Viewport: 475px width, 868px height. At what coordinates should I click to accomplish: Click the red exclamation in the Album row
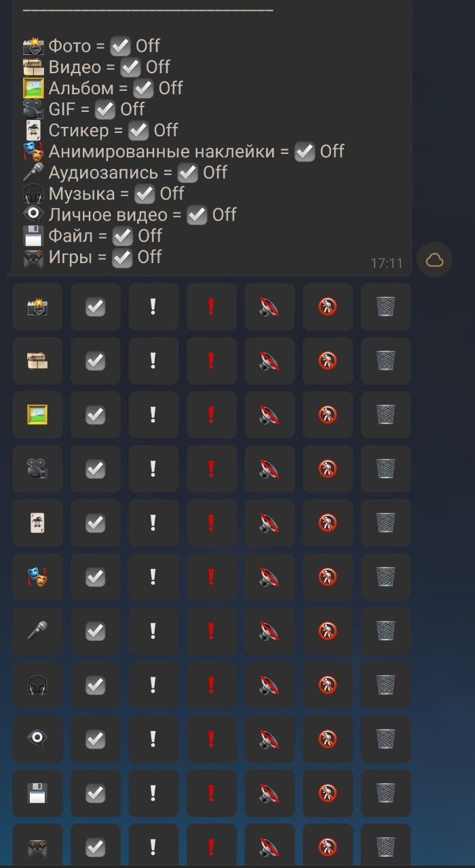click(x=212, y=414)
